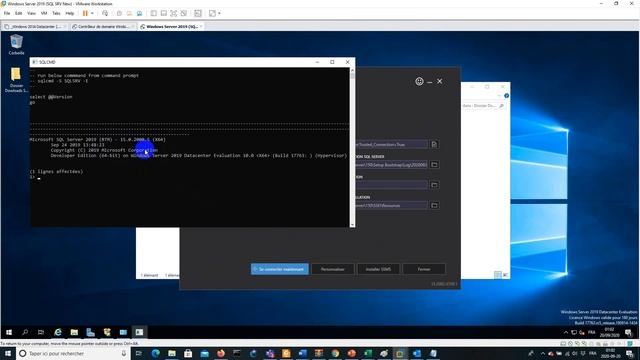Switch to Contrôleur de domaine VM tab
Image resolution: width=640 pixels, height=360 pixels.
click(103, 27)
